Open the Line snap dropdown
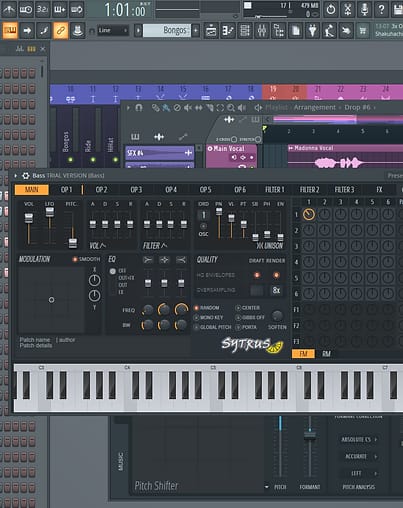This screenshot has width=403, height=508. 113,31
